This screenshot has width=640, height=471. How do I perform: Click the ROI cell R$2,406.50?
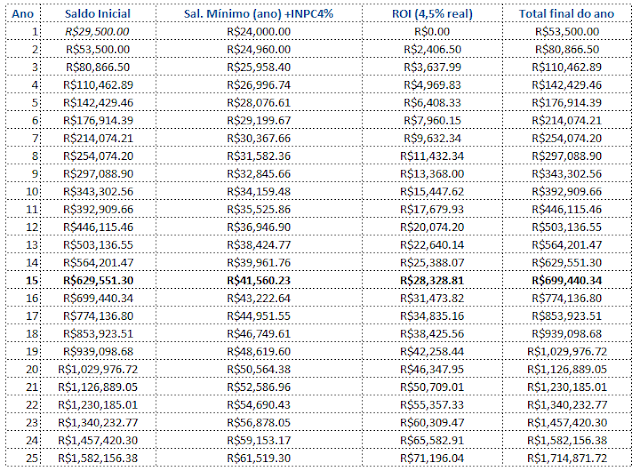tap(432, 49)
